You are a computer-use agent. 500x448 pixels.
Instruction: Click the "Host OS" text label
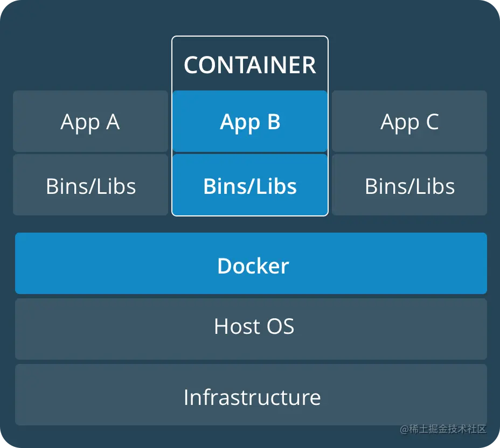[x=254, y=326]
